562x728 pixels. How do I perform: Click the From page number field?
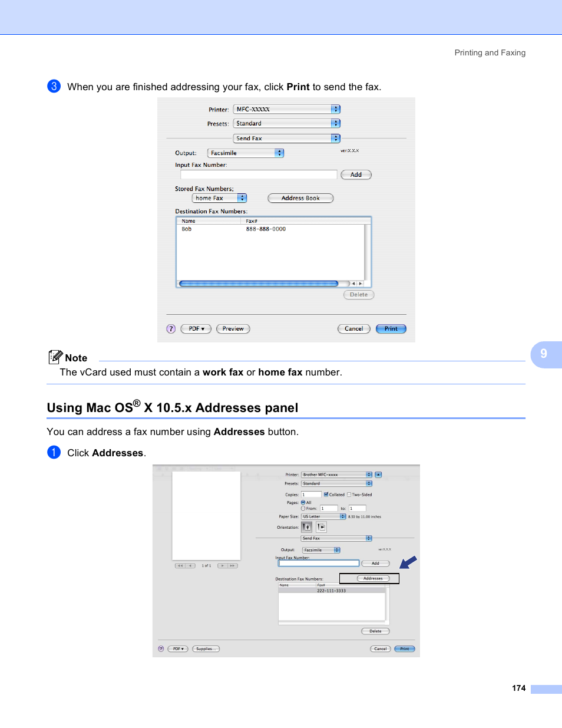click(329, 508)
